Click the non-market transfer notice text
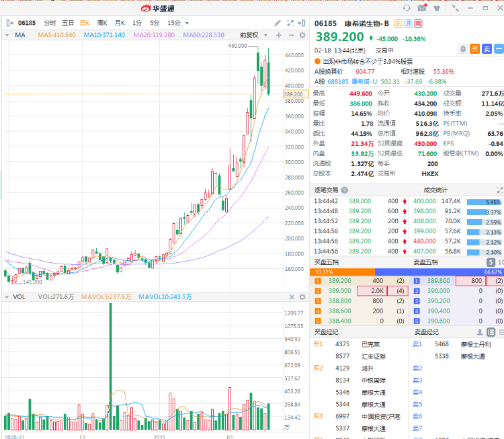Image resolution: width=504 pixels, height=439 pixels. (x=368, y=61)
